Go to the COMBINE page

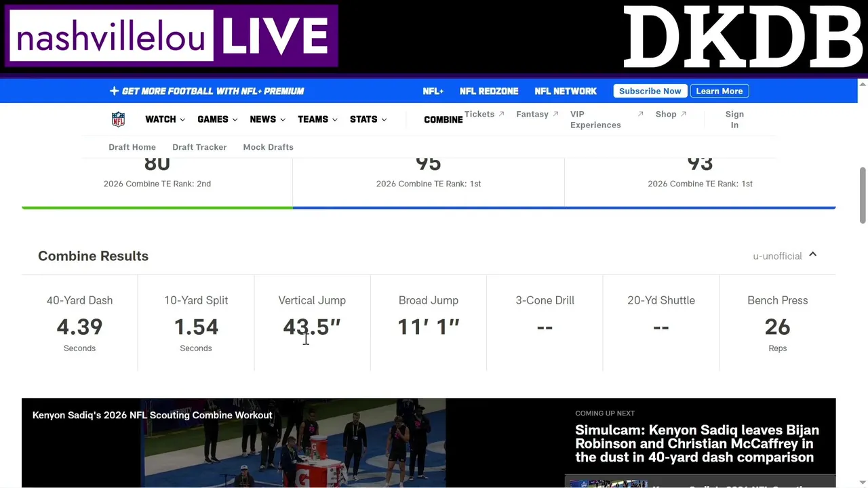coord(443,120)
